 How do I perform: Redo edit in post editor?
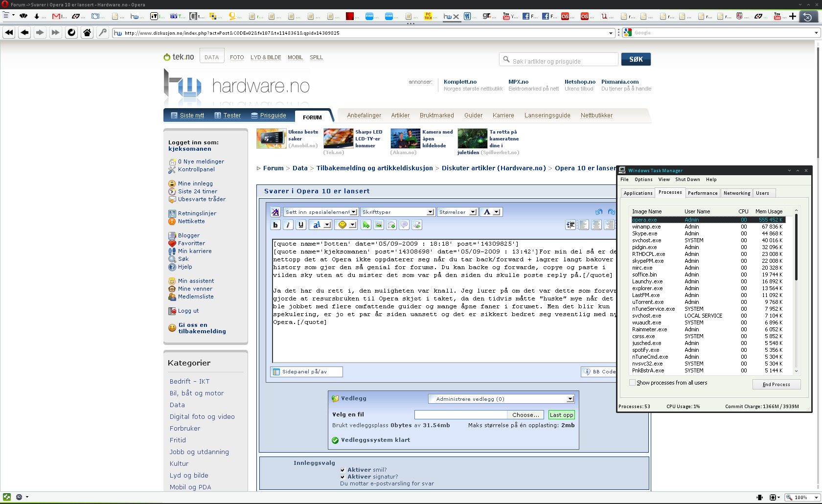click(x=611, y=212)
